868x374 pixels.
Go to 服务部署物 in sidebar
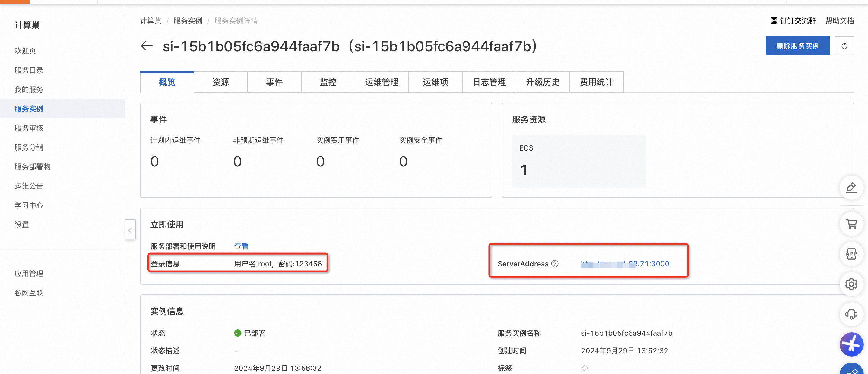(32, 166)
